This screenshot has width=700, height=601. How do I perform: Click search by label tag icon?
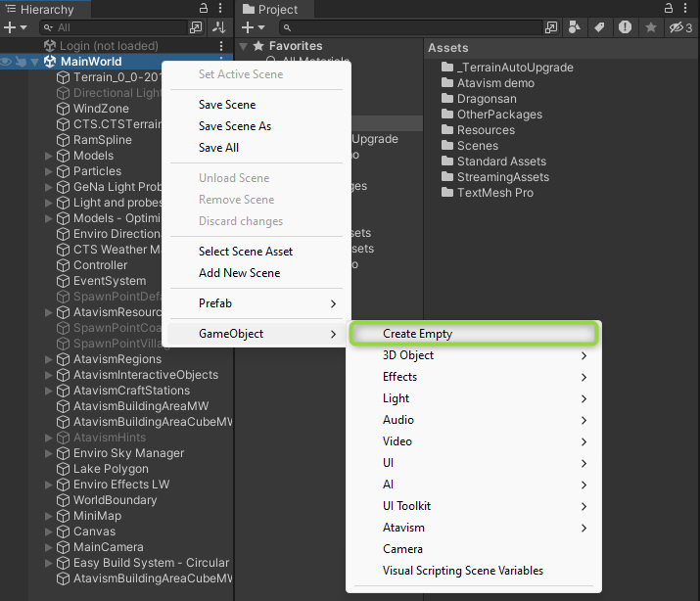point(599,27)
